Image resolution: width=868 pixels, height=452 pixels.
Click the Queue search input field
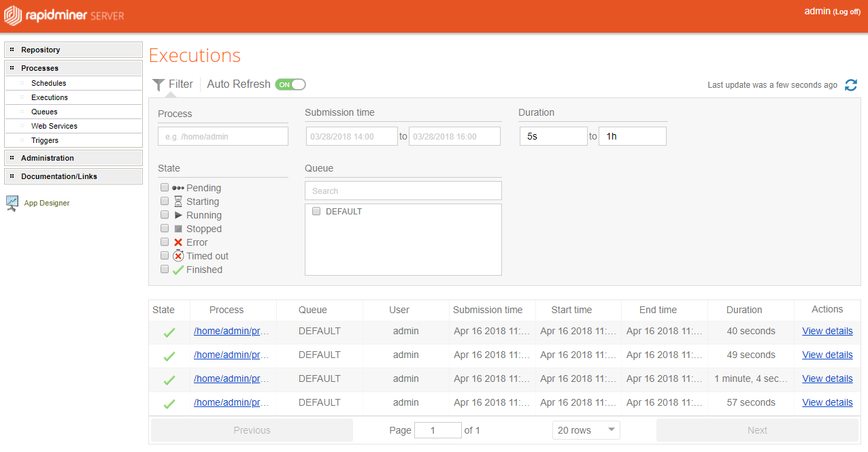(x=403, y=190)
